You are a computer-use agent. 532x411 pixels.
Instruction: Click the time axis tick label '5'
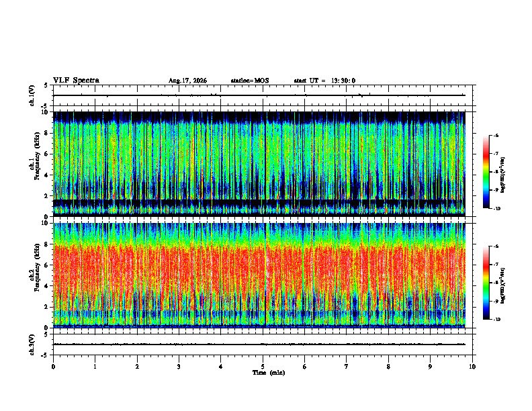click(263, 367)
